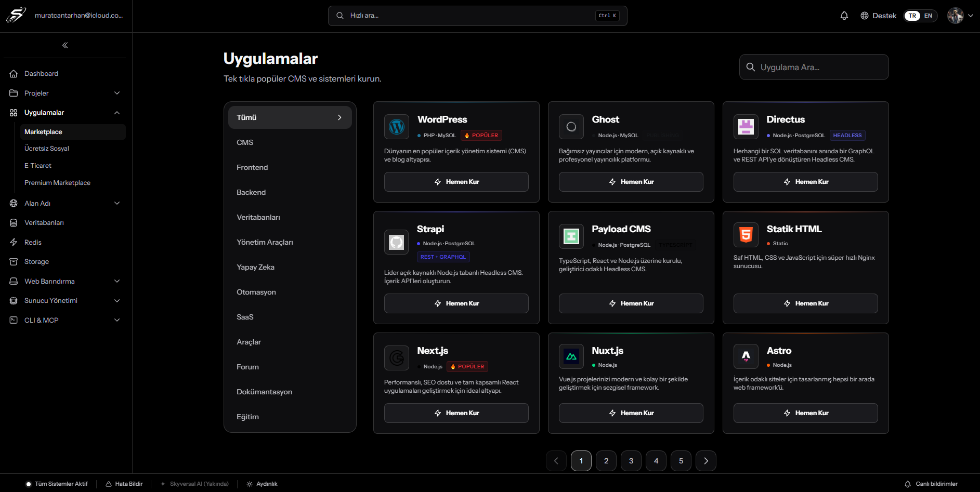Image resolution: width=980 pixels, height=492 pixels.
Task: Expand the CLI & MCP menu chevron
Action: pos(117,320)
